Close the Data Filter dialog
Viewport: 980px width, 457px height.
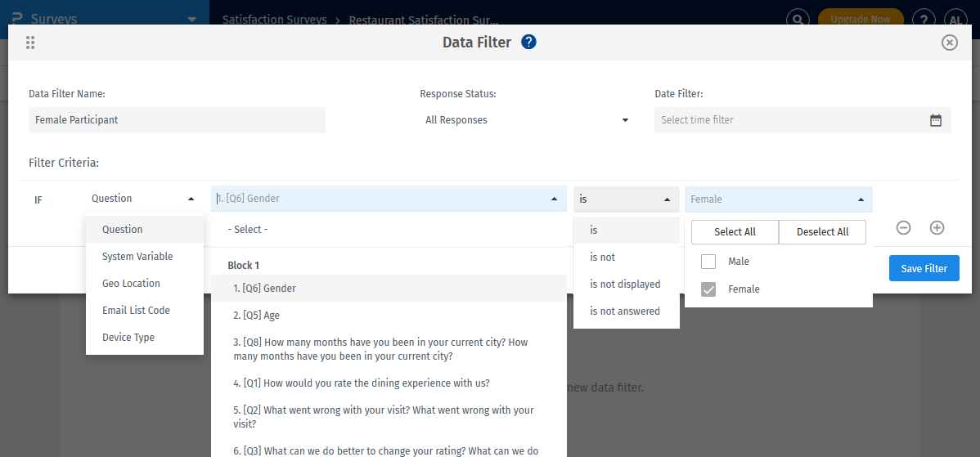click(x=950, y=43)
